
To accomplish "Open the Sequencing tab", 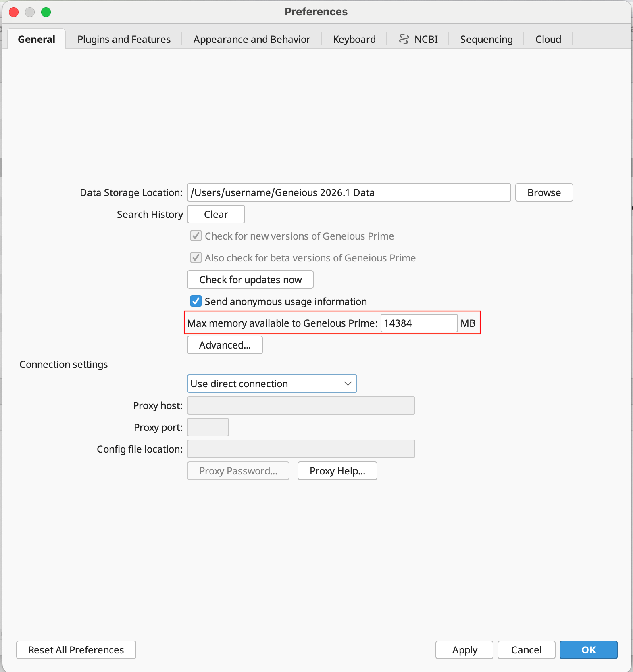I will (x=486, y=39).
